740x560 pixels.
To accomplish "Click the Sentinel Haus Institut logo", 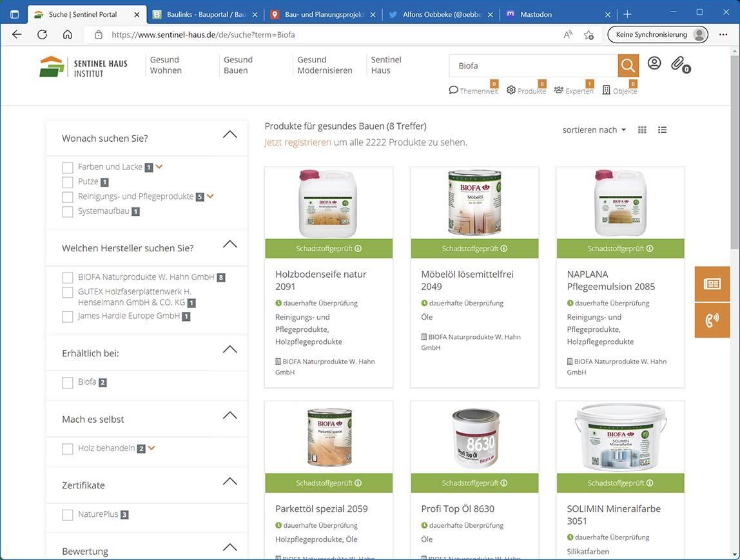I will pyautogui.click(x=84, y=67).
